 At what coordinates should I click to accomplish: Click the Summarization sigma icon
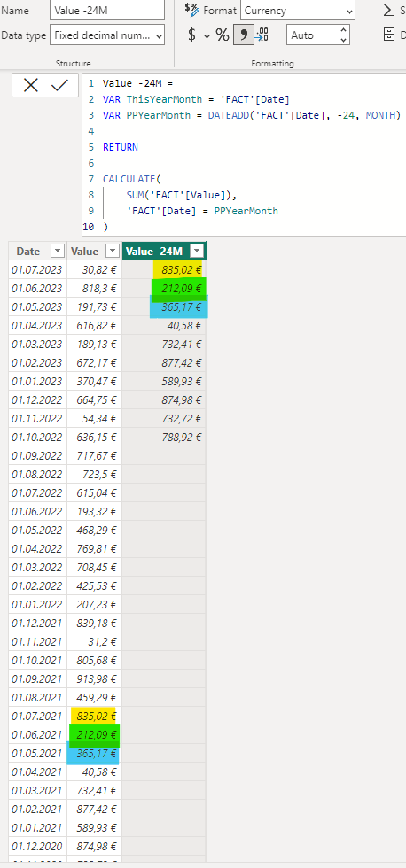pyautogui.click(x=389, y=10)
